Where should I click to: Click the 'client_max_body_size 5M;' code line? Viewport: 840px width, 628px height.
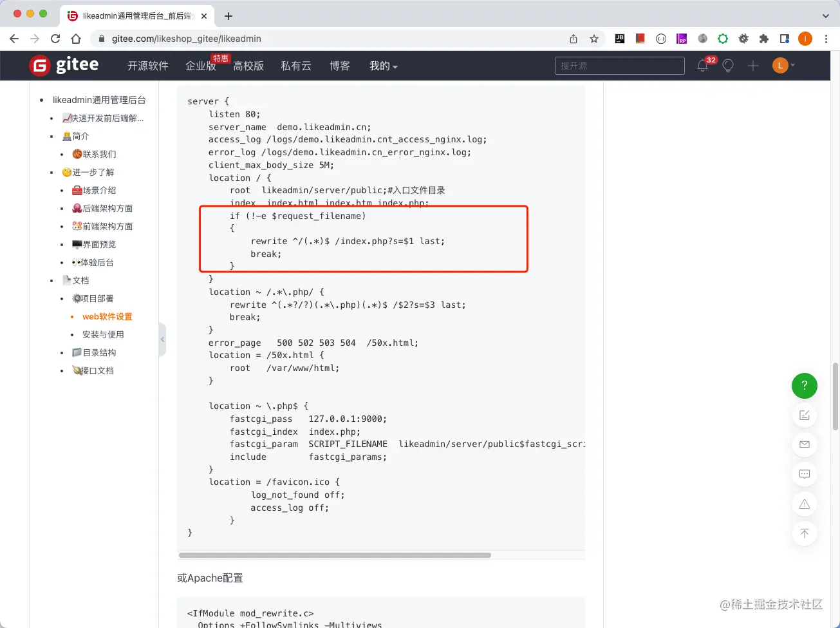click(271, 165)
